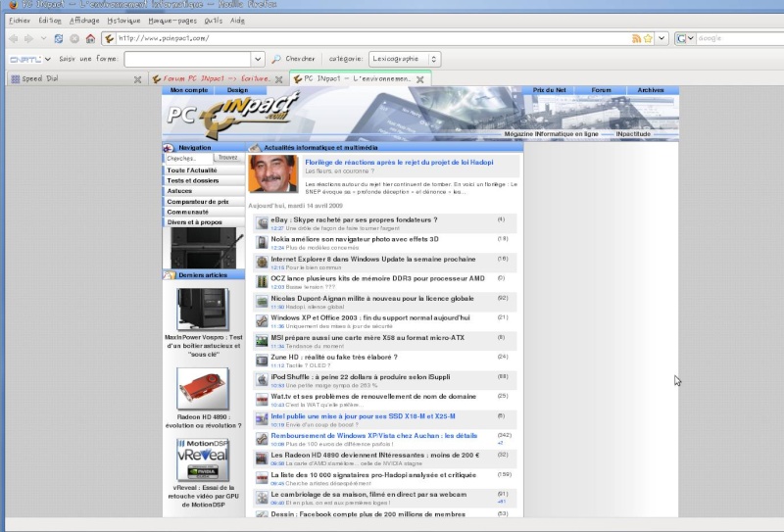This screenshot has height=532, width=784.
Task: Click the Windows XP Office 2003 article icon
Action: click(x=262, y=321)
